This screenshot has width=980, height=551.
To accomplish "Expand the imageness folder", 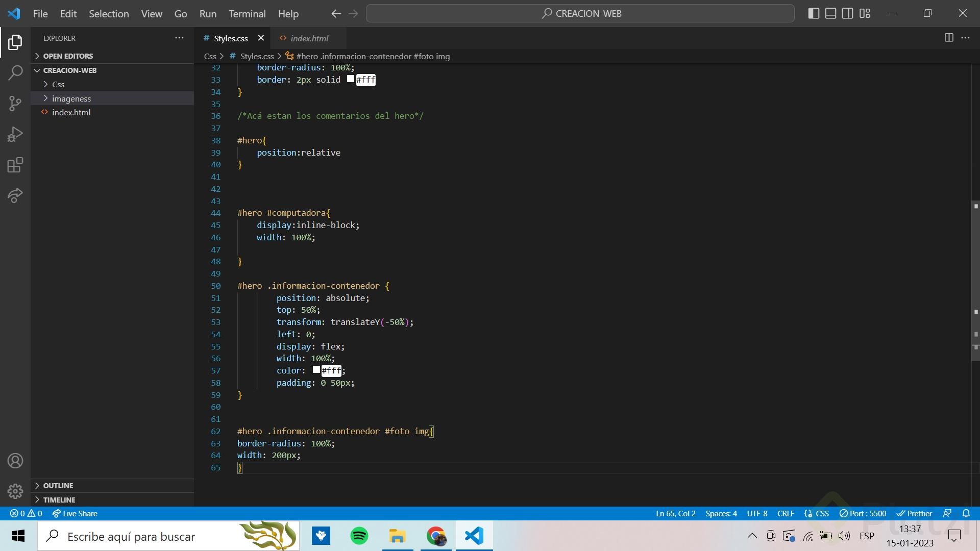I will click(x=71, y=98).
